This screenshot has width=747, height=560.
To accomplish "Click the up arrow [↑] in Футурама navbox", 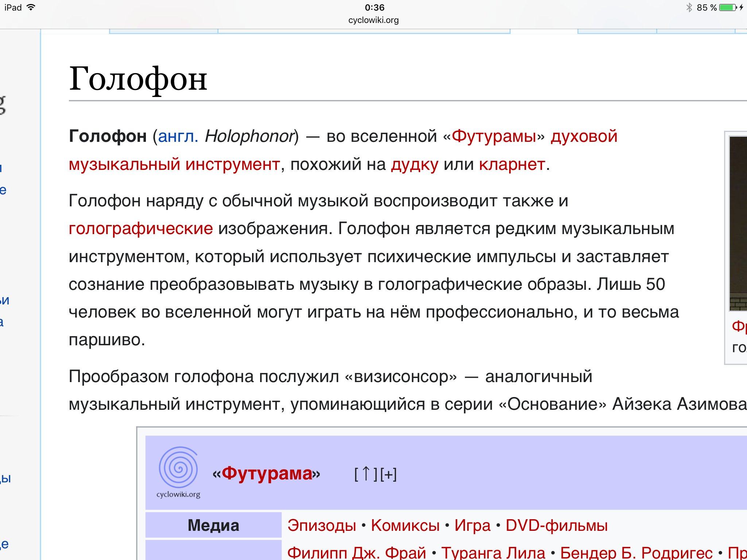I will click(x=366, y=474).
